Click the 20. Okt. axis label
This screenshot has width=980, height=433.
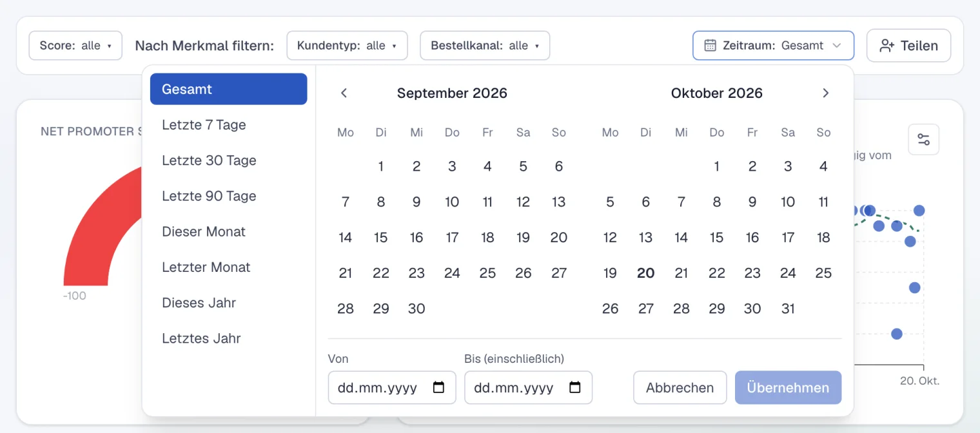pos(920,381)
